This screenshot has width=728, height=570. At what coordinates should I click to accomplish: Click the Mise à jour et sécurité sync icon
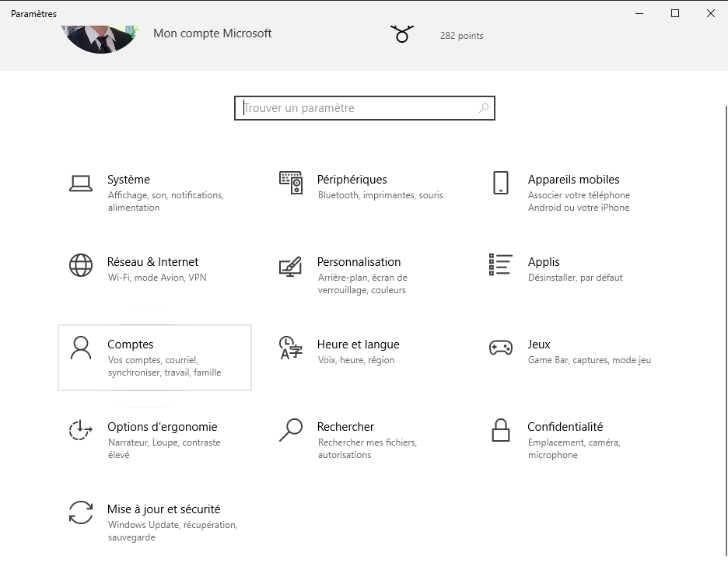[x=81, y=512]
